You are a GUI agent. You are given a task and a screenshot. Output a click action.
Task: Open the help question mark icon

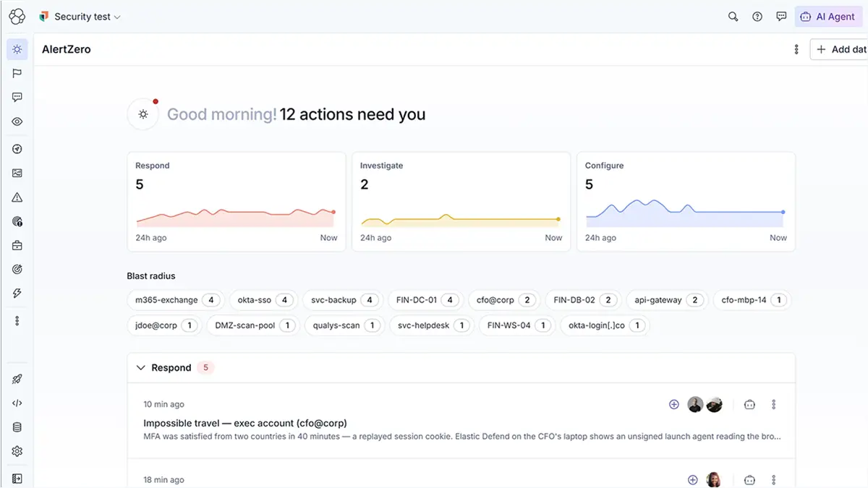click(757, 17)
